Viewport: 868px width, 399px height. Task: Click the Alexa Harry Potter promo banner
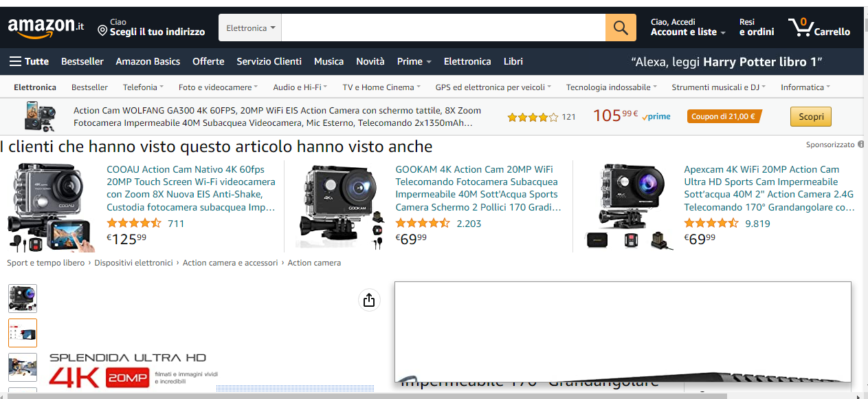click(726, 62)
